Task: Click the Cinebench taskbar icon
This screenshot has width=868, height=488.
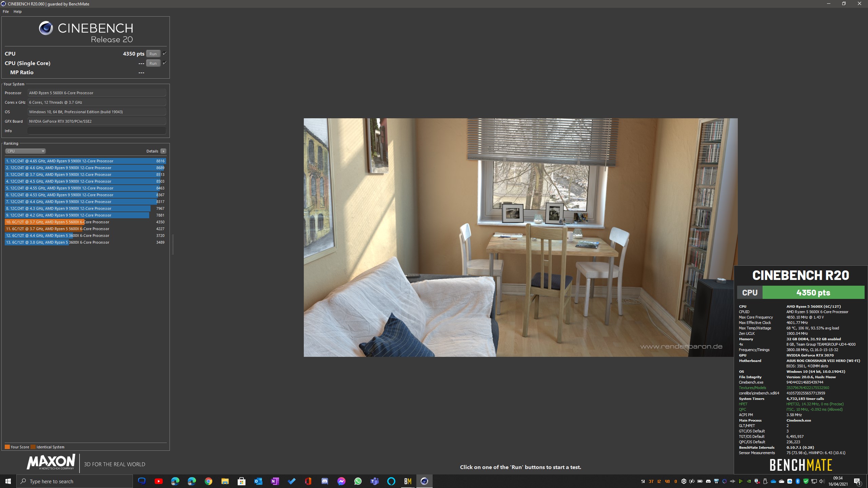Action: click(424, 481)
